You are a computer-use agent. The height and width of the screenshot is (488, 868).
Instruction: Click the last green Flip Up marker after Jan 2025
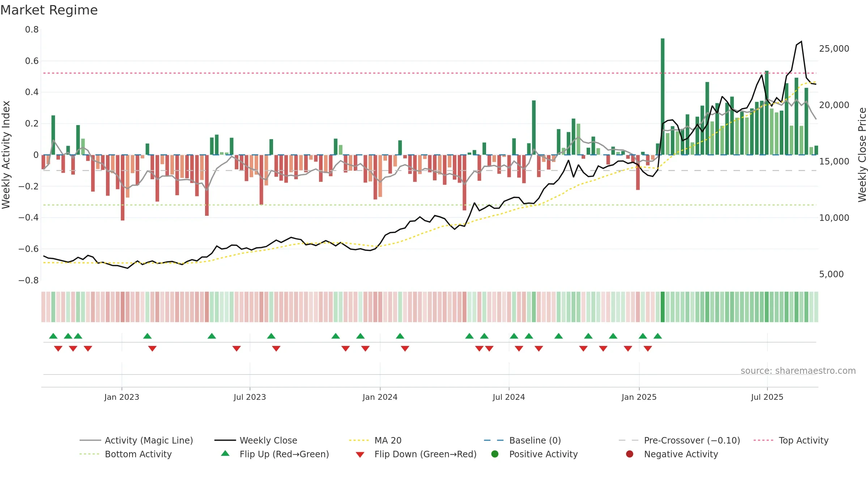658,336
